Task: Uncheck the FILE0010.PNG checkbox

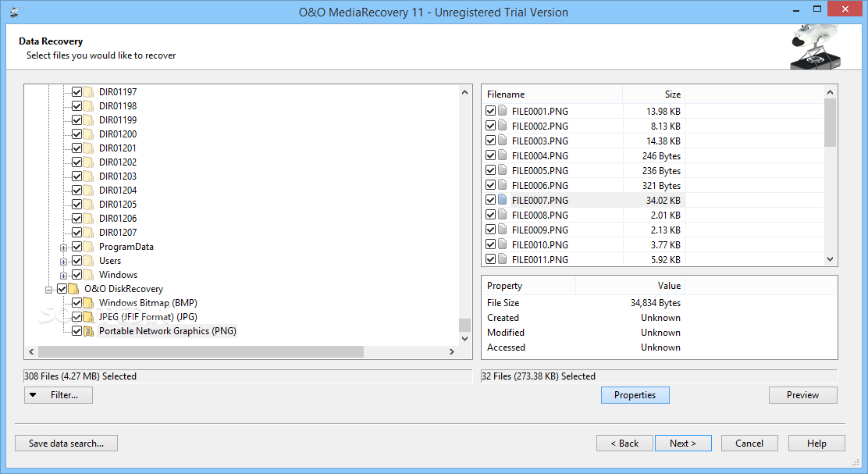Action: point(490,244)
